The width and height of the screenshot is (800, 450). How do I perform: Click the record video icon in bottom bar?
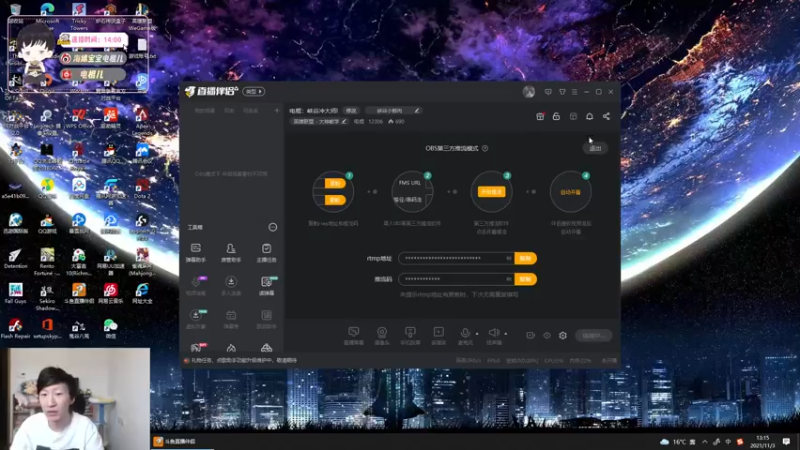531,335
